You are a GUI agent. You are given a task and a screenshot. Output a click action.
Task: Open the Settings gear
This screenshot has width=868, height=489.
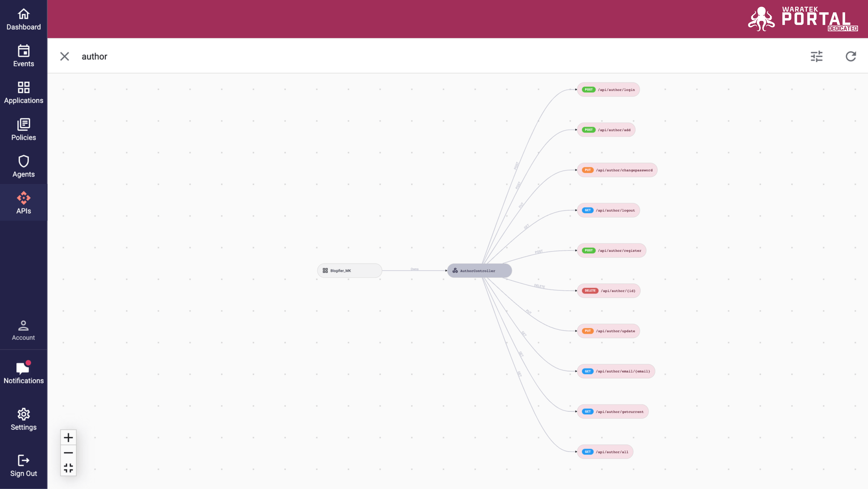(x=24, y=419)
